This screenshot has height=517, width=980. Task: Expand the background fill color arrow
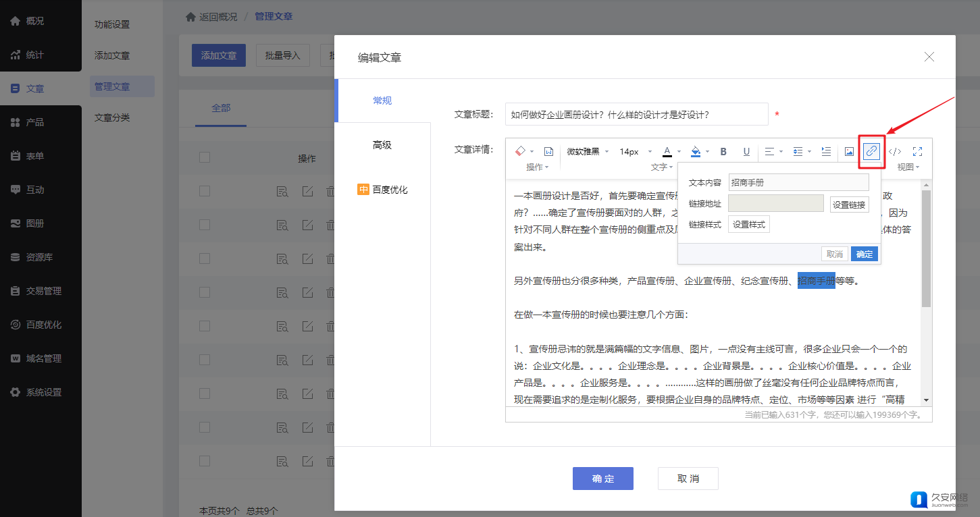707,152
